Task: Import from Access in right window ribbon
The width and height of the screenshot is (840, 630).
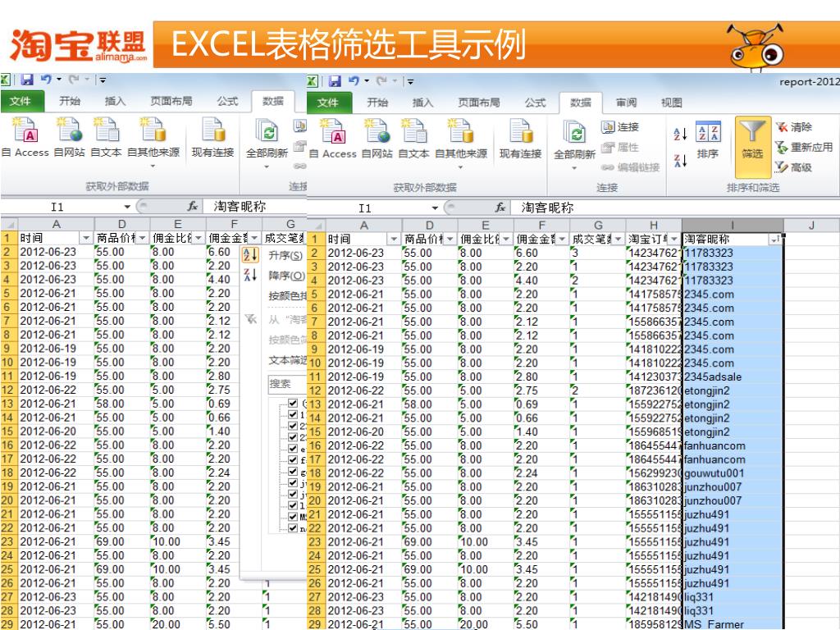Action: [x=333, y=138]
